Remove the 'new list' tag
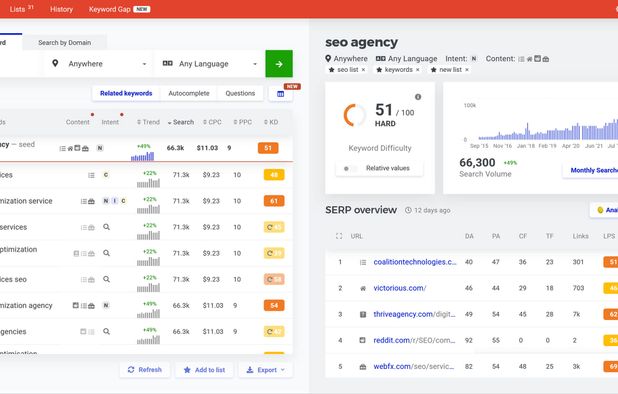This screenshot has height=394, width=618. [467, 70]
